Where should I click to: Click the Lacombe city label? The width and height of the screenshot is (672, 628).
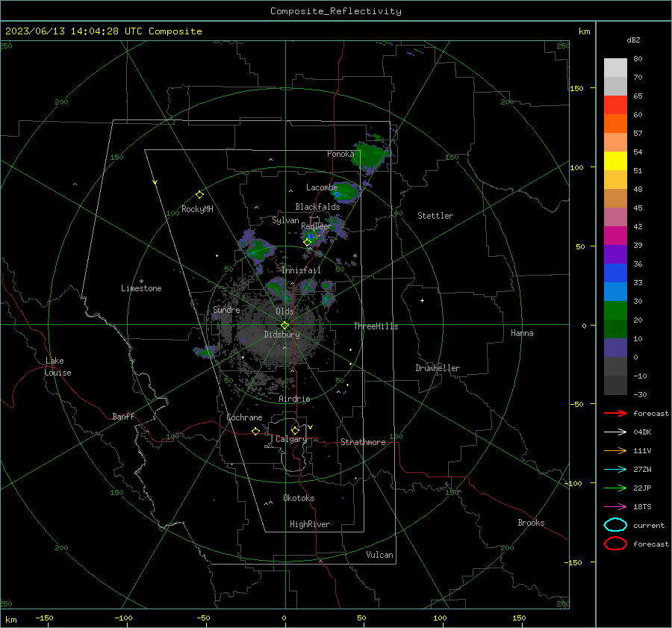pos(322,187)
